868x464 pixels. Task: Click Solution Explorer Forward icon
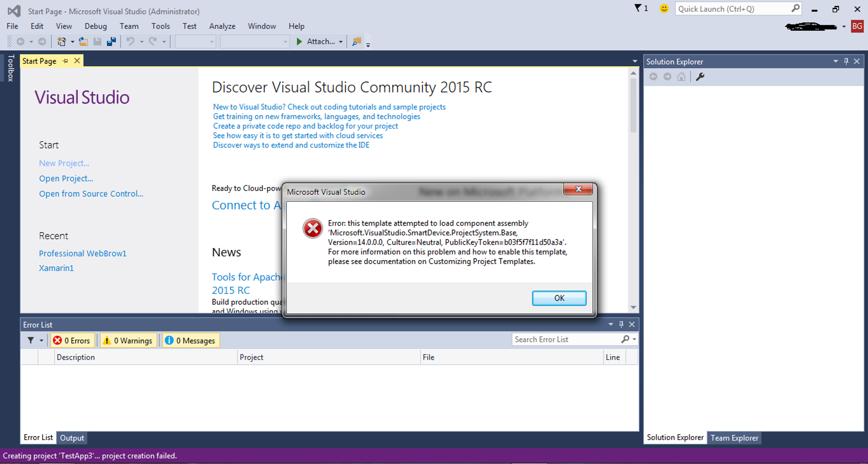point(667,77)
